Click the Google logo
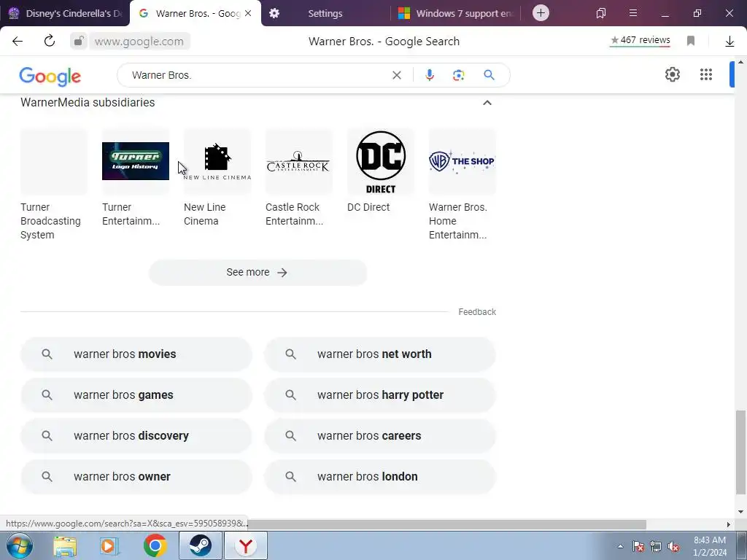747x560 pixels. (50, 76)
